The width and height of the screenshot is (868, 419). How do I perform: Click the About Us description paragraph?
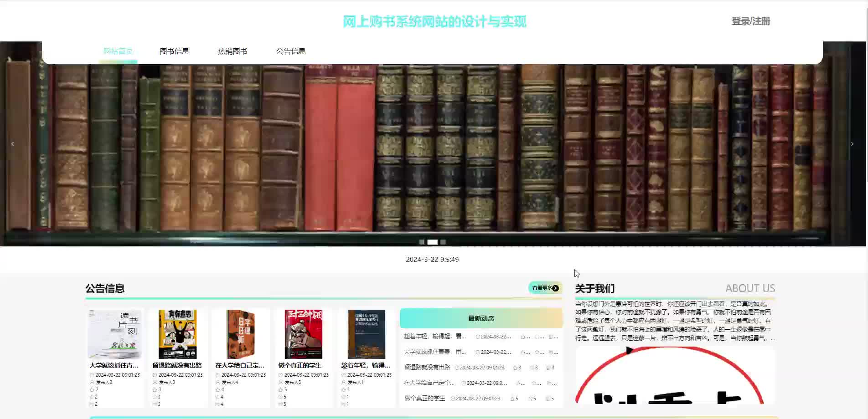click(x=675, y=321)
